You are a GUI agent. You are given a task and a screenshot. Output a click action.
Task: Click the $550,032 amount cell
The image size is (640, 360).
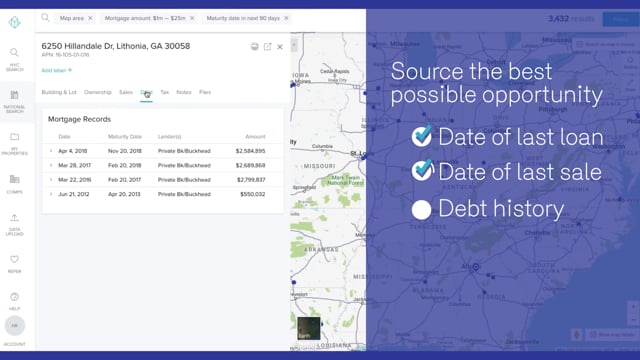(252, 194)
